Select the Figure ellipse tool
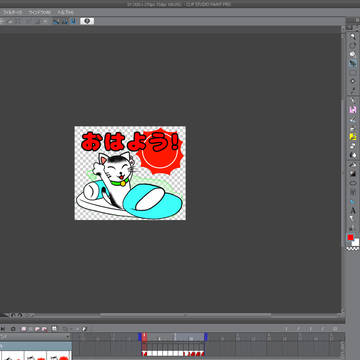 pyautogui.click(x=353, y=183)
